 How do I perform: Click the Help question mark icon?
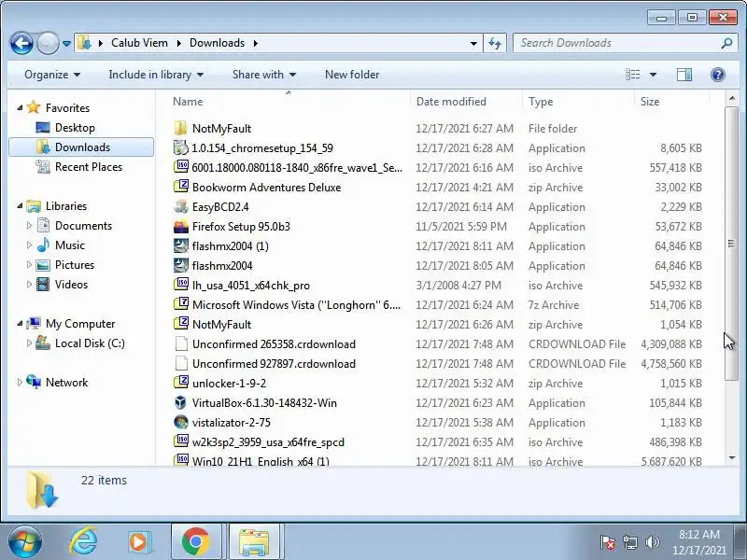coord(717,75)
